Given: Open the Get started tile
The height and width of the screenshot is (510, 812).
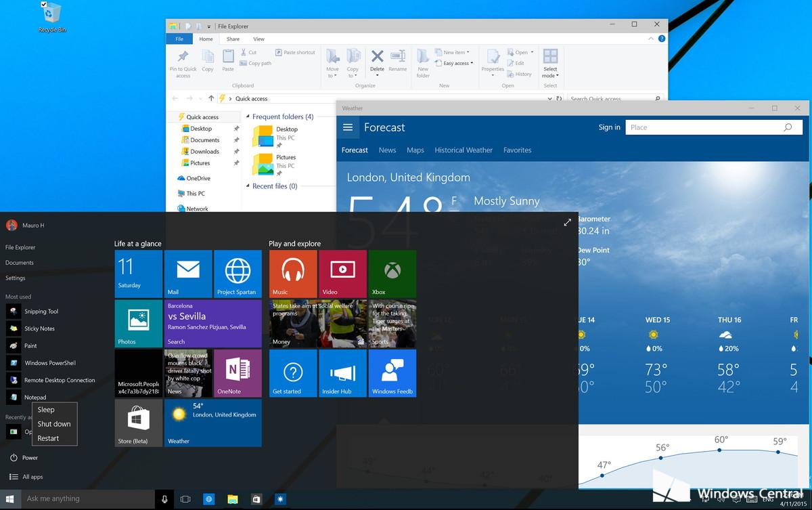Looking at the screenshot, I should [x=293, y=373].
